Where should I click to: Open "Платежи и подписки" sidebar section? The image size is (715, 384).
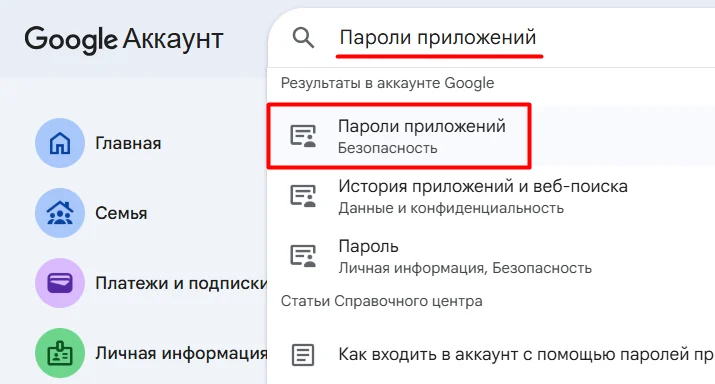(181, 283)
